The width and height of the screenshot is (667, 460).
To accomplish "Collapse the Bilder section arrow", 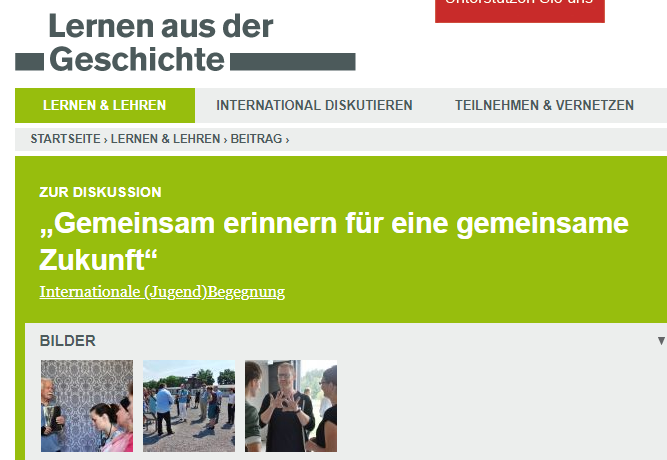I will point(660,341).
